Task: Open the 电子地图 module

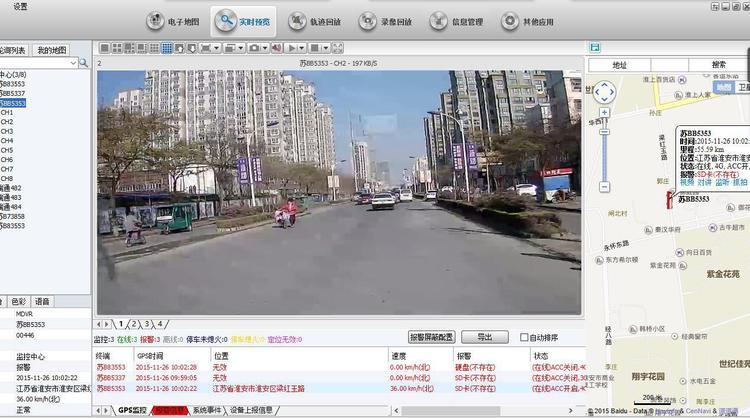Action: 172,21
